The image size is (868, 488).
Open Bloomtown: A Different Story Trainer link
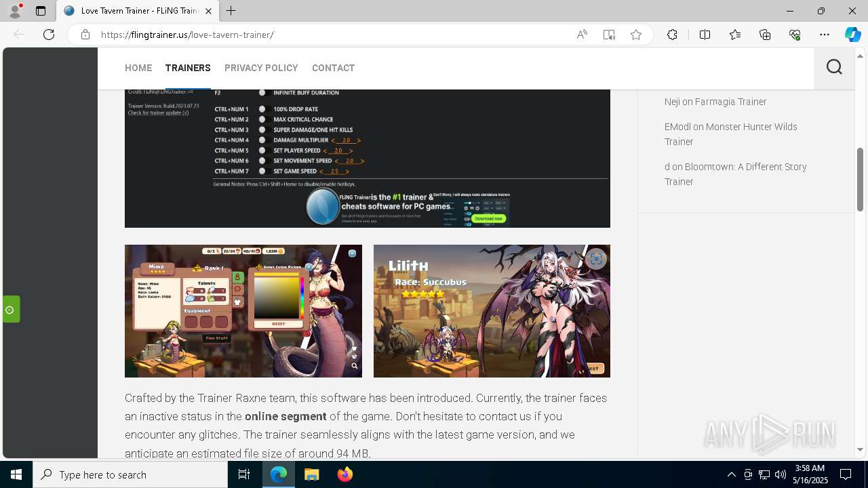(735, 174)
